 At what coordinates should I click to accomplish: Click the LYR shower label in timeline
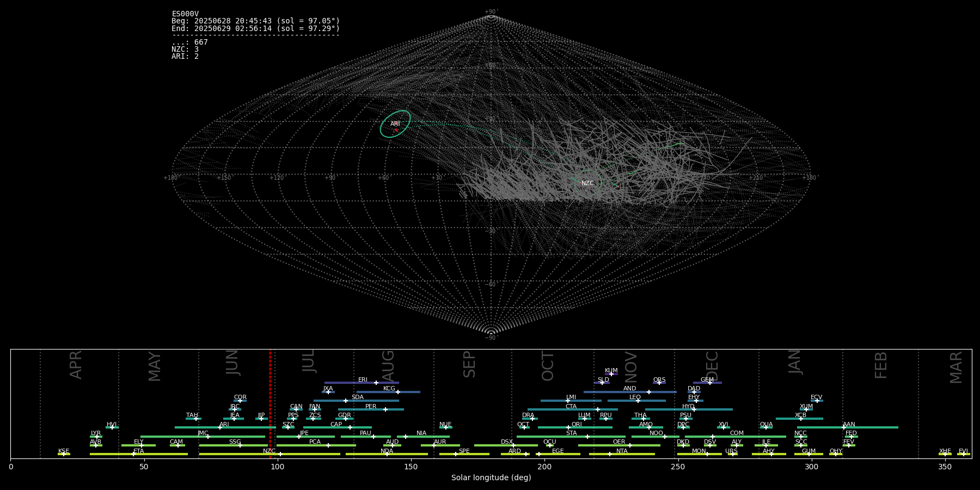(x=96, y=433)
